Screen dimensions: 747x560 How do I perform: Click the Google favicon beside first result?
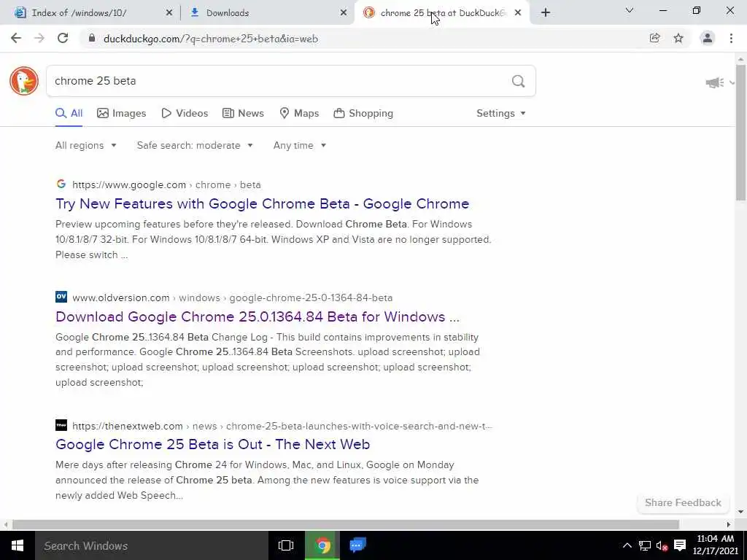(x=61, y=184)
